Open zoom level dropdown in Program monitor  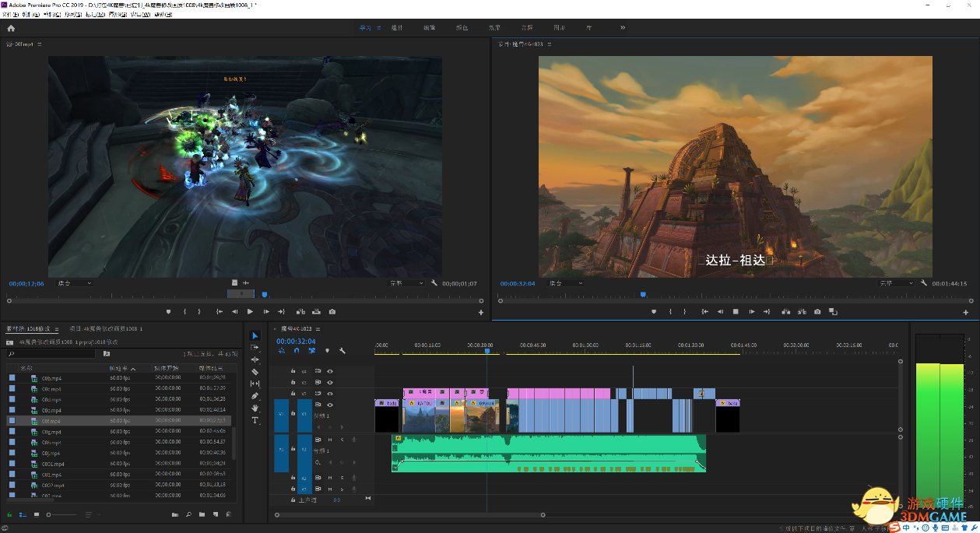point(566,283)
